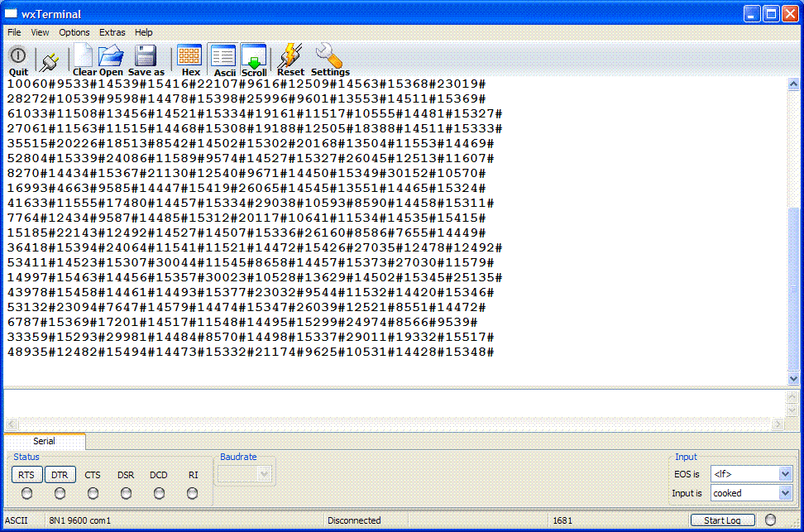Click the output line starting 6787#15369
Screen dimensions: 804x532
click(x=242, y=323)
